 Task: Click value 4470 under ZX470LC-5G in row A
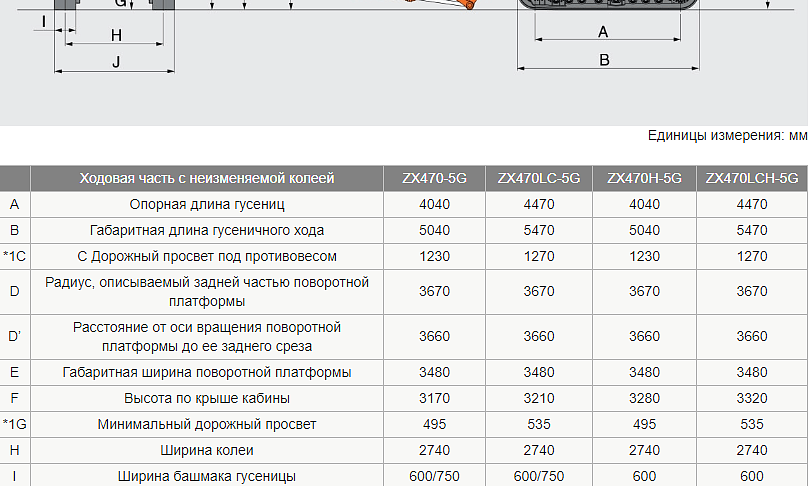coord(539,205)
